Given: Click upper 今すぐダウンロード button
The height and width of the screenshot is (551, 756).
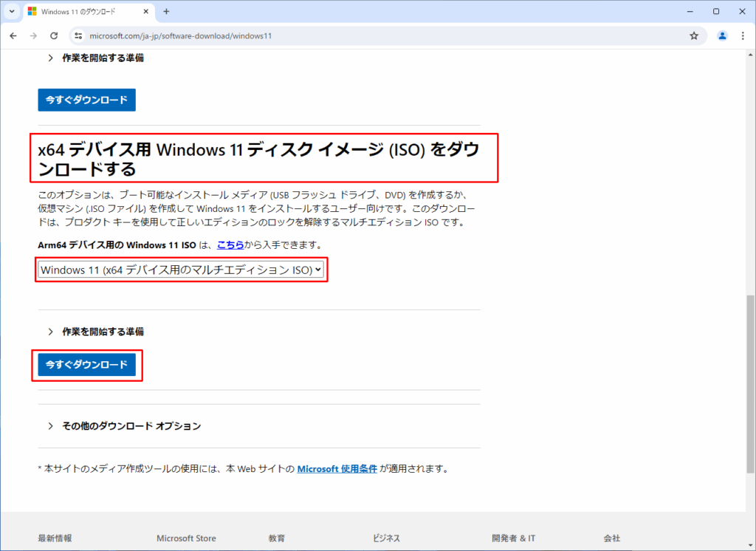Looking at the screenshot, I should pos(87,100).
